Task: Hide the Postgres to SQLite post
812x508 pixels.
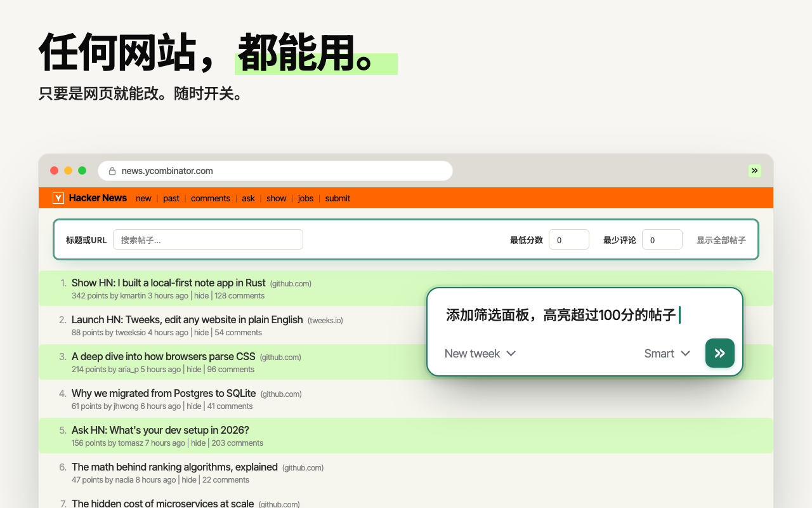Action: [194, 406]
